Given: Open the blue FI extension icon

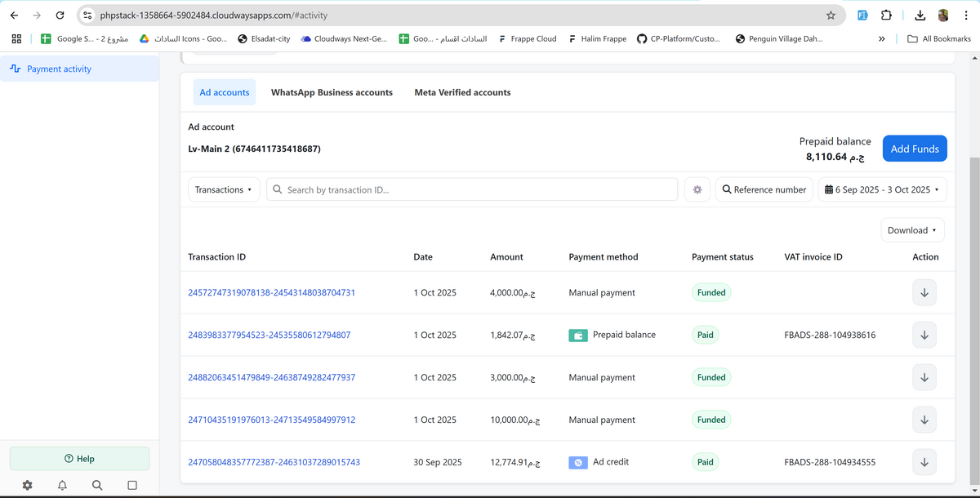Looking at the screenshot, I should coord(862,15).
